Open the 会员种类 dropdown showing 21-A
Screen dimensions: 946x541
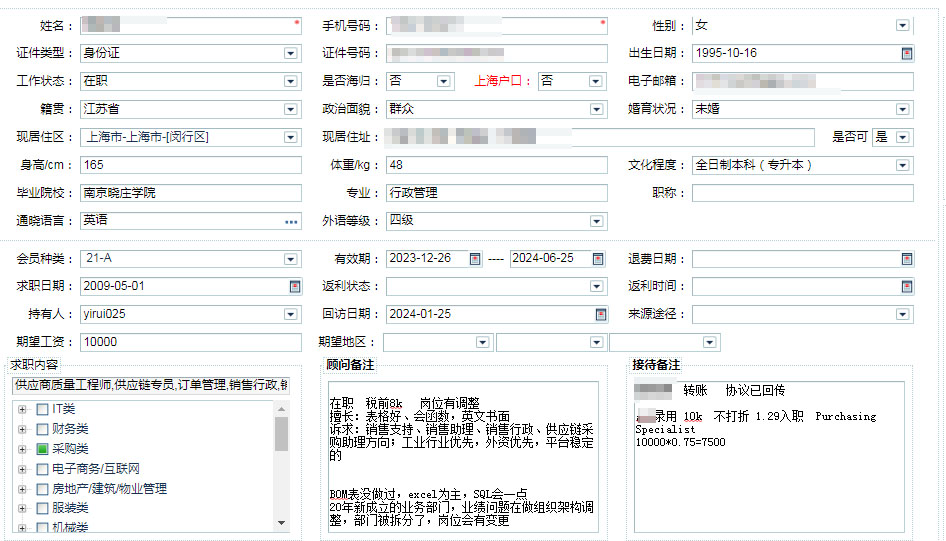click(x=290, y=259)
